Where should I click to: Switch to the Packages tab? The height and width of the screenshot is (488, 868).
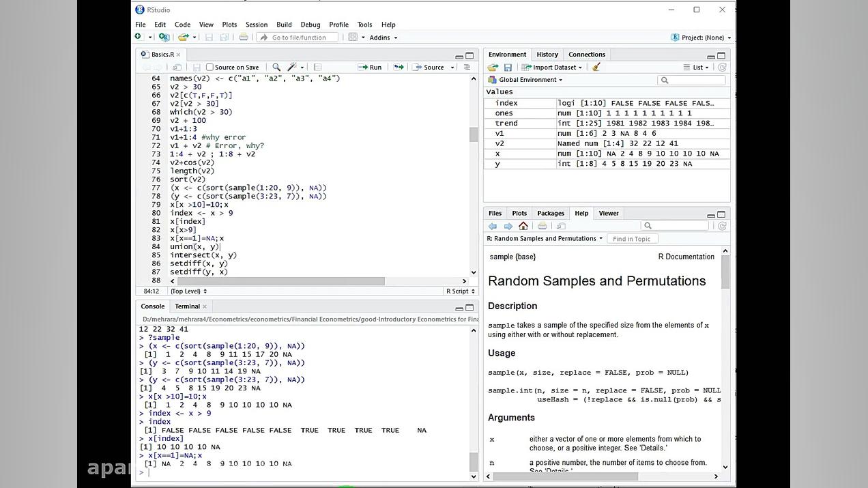coord(550,213)
